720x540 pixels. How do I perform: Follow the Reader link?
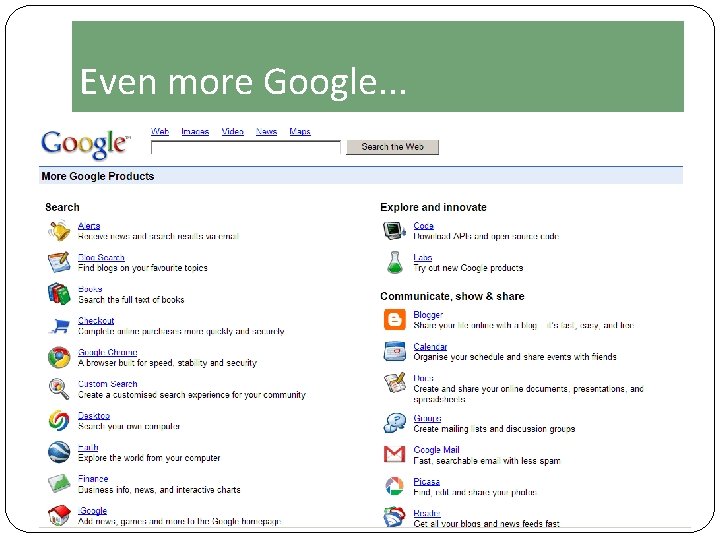click(x=427, y=513)
